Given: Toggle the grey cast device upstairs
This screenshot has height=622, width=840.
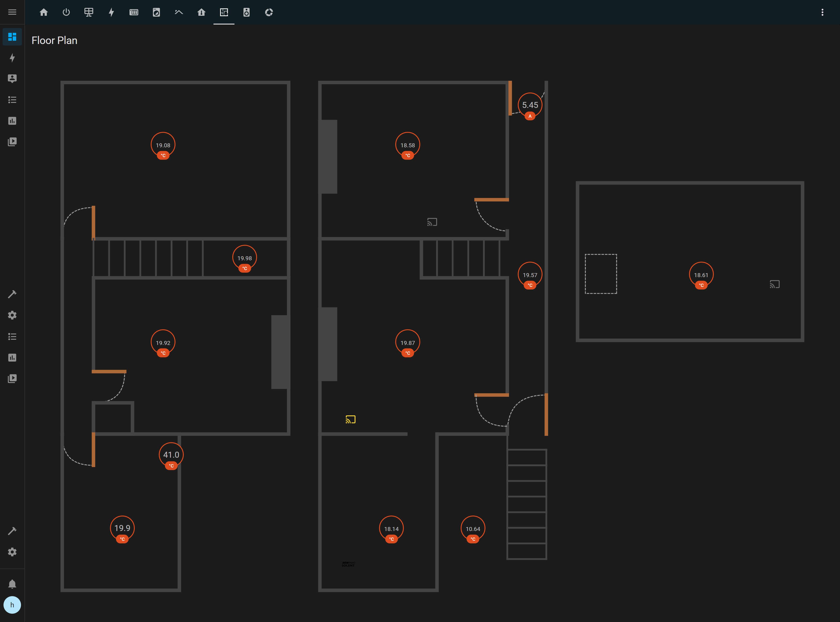Looking at the screenshot, I should click(x=432, y=222).
